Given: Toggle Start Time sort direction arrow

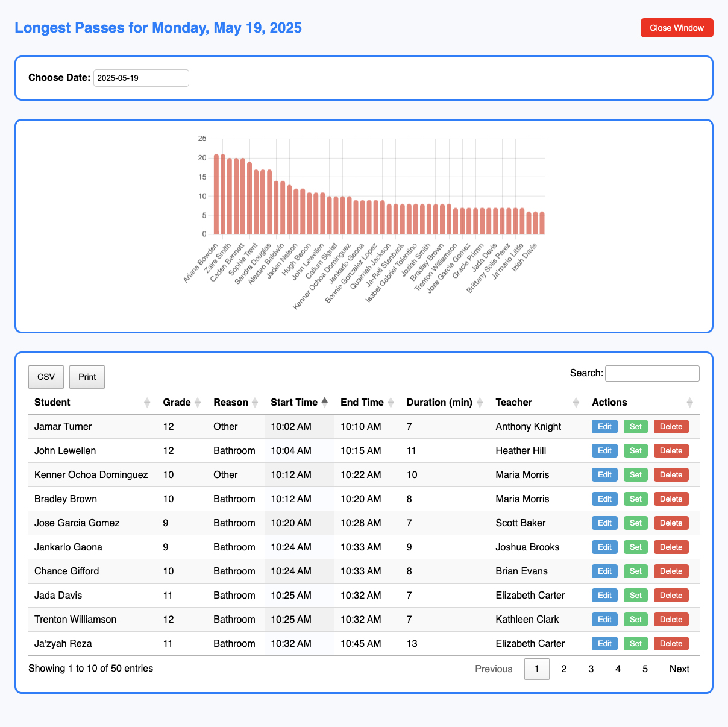Looking at the screenshot, I should tap(325, 402).
